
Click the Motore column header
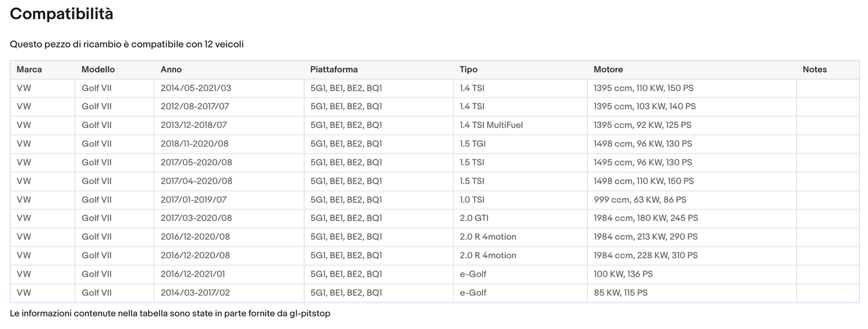point(608,70)
